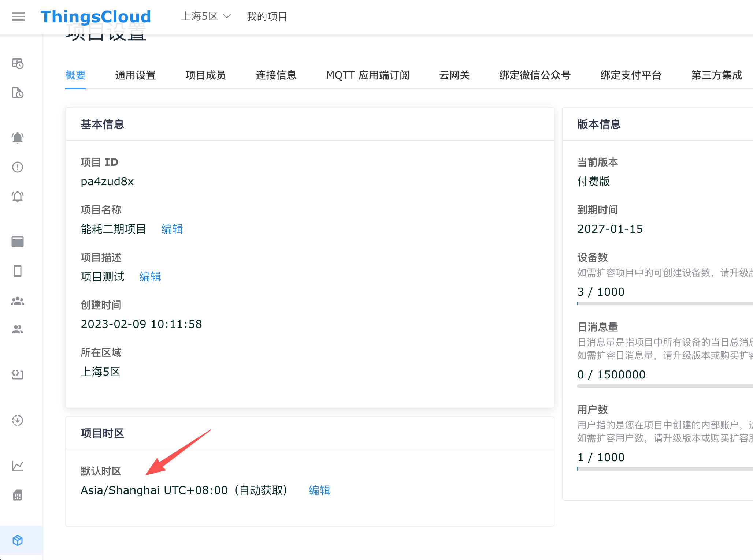Image resolution: width=753 pixels, height=560 pixels.
Task: Click the table with clock sidebar icon
Action: [x=18, y=63]
